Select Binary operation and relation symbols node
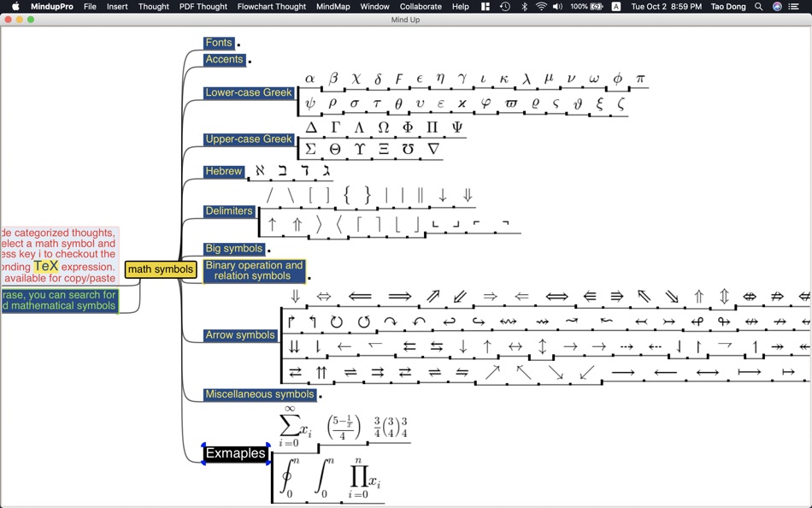The height and width of the screenshot is (508, 812). (x=254, y=271)
